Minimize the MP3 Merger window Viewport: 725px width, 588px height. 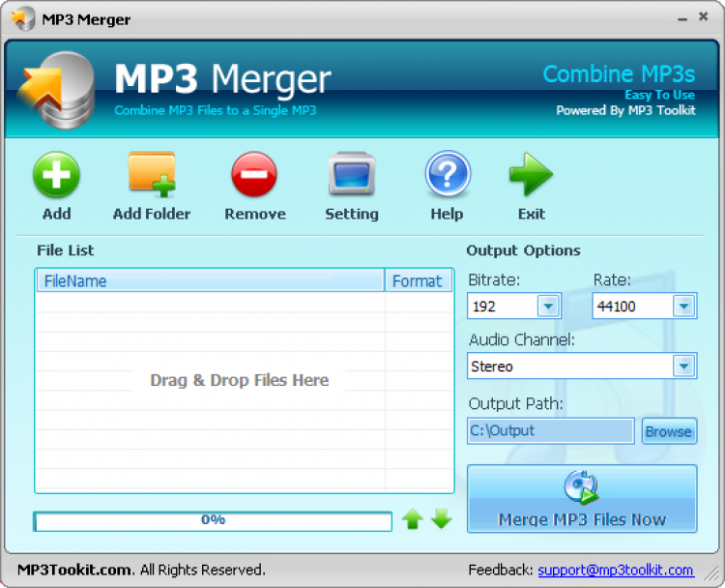pyautogui.click(x=682, y=18)
